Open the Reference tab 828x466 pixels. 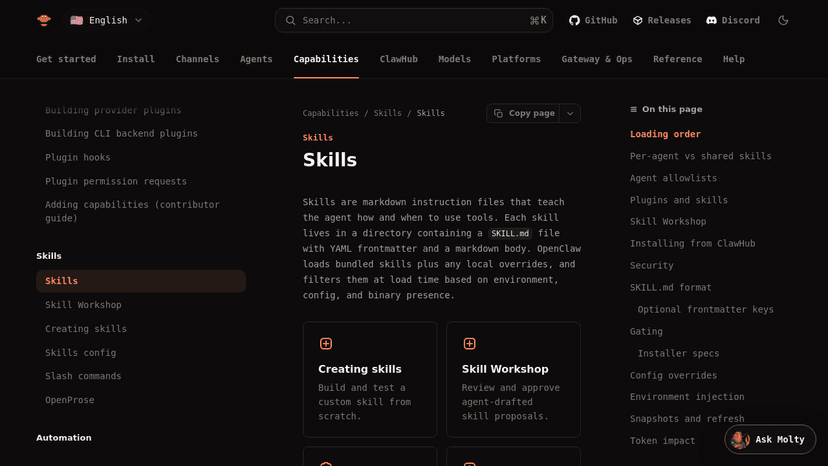[x=678, y=59]
